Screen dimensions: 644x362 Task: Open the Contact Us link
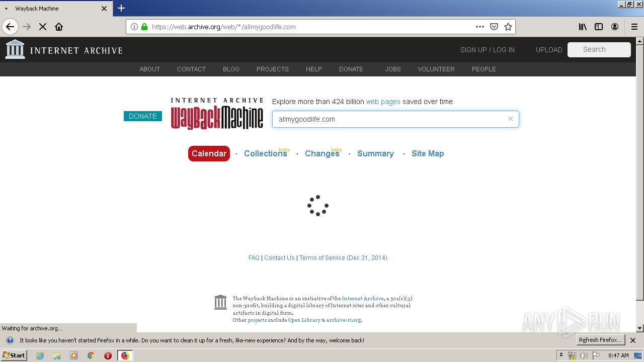tap(279, 258)
